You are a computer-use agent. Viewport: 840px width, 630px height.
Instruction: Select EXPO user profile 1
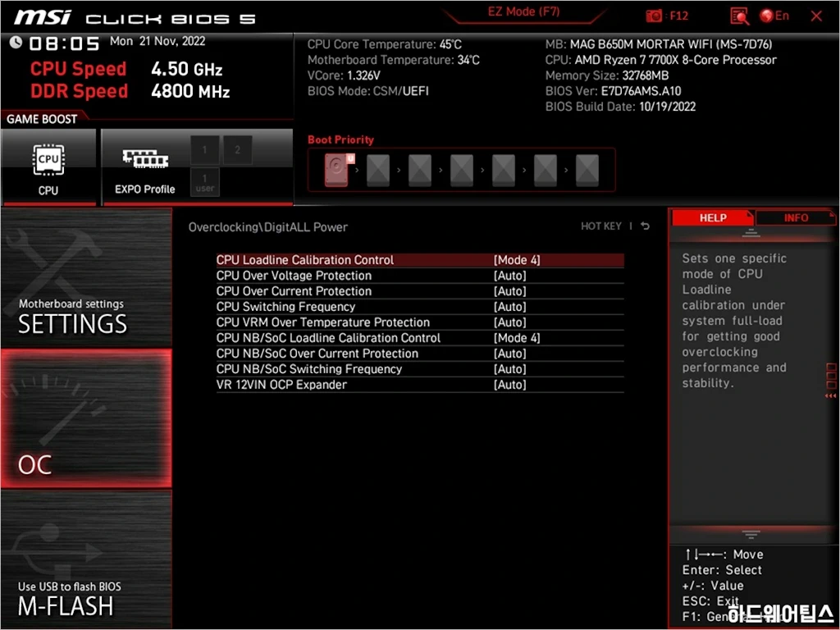(204, 182)
